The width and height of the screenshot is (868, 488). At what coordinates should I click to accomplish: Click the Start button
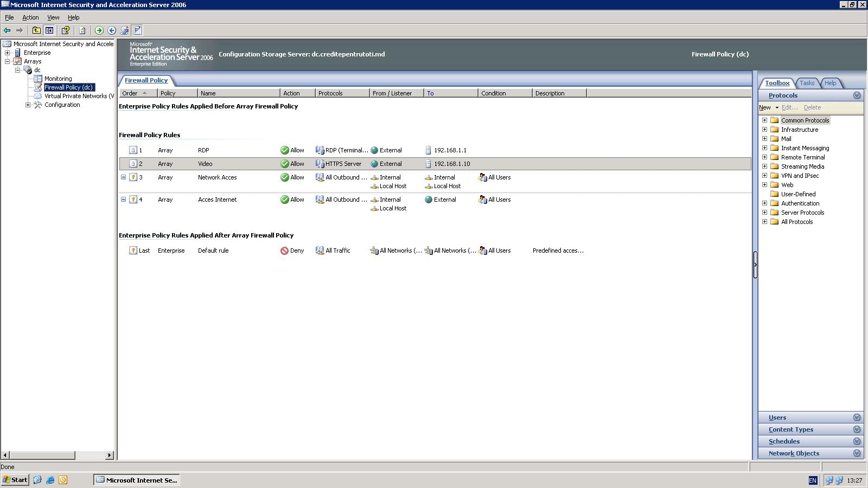click(x=15, y=480)
